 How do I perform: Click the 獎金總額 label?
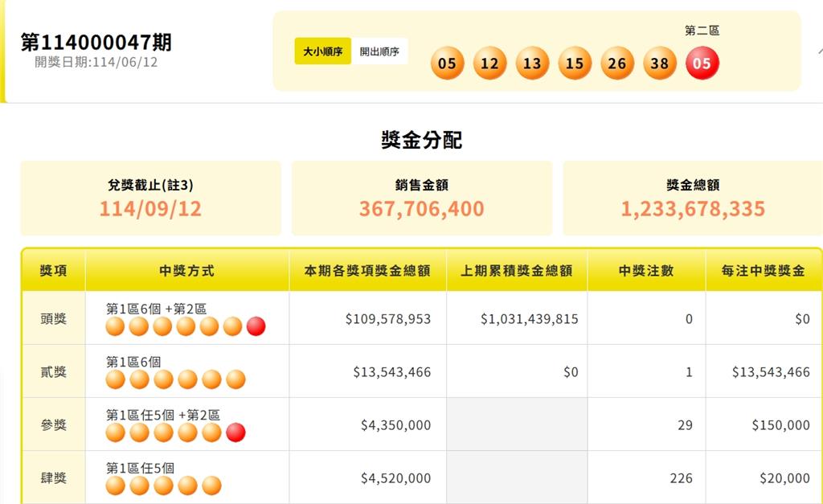point(693,185)
